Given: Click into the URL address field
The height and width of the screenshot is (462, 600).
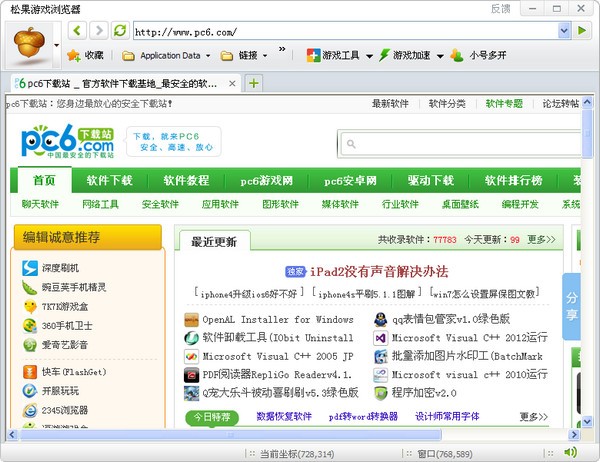Looking at the screenshot, I should tap(346, 31).
